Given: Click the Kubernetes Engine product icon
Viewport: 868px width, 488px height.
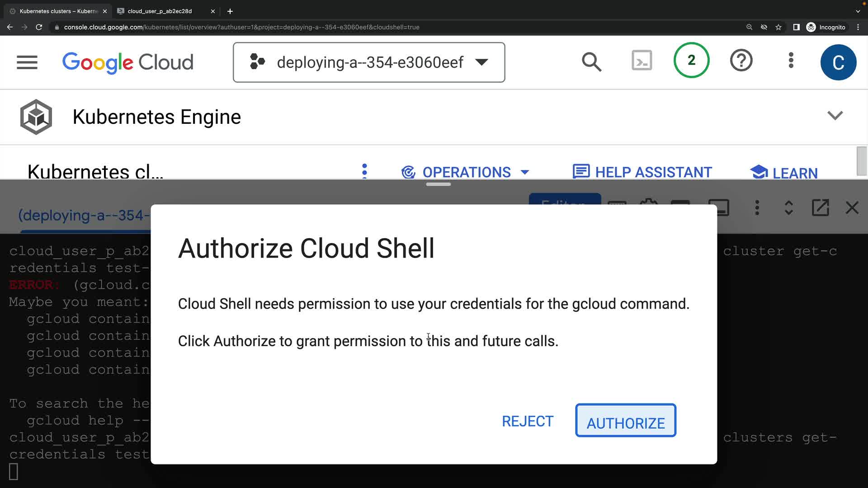Looking at the screenshot, I should pyautogui.click(x=36, y=117).
